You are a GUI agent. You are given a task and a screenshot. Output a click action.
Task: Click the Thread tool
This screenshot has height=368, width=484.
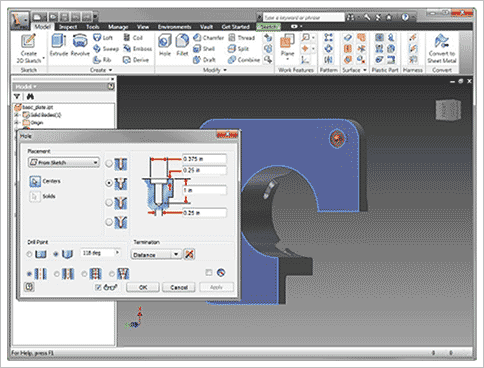pyautogui.click(x=242, y=38)
